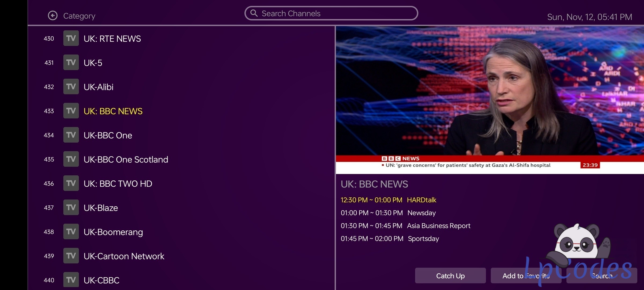Click the BBC News video preview
The image size is (644, 290).
click(489, 100)
